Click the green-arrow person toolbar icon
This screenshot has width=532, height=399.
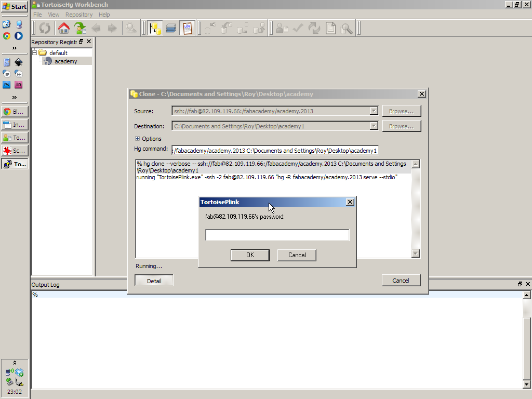coord(80,28)
